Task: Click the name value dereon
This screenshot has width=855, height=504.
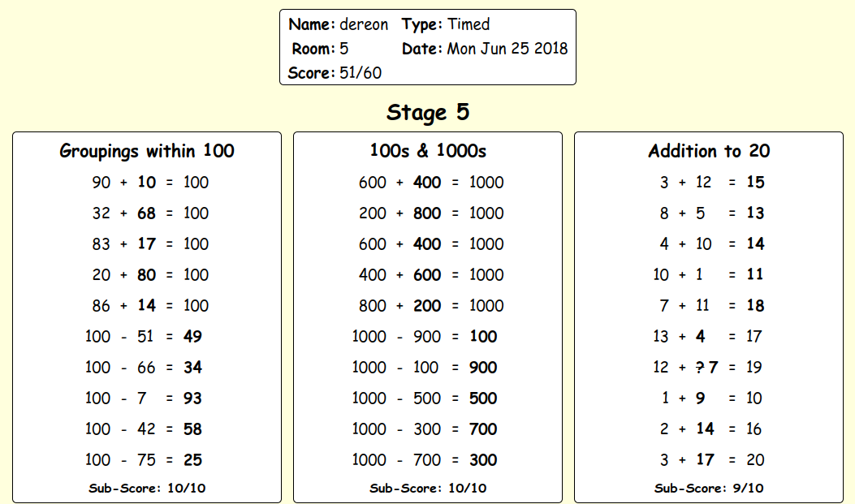Action: (364, 24)
